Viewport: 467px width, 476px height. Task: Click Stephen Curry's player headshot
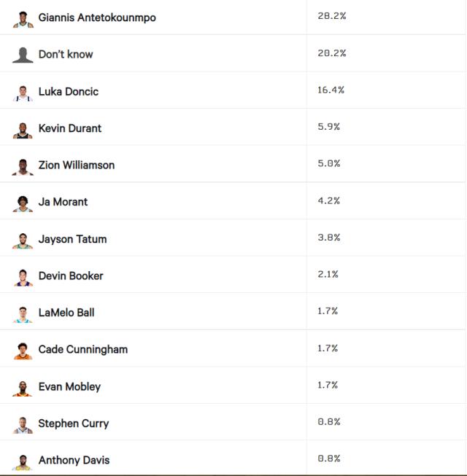point(23,424)
